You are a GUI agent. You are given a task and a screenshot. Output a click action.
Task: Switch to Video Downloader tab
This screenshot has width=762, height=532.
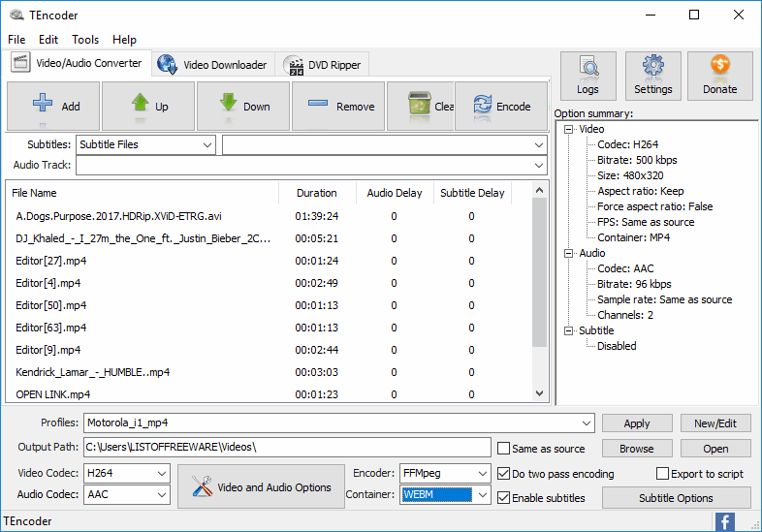213,65
